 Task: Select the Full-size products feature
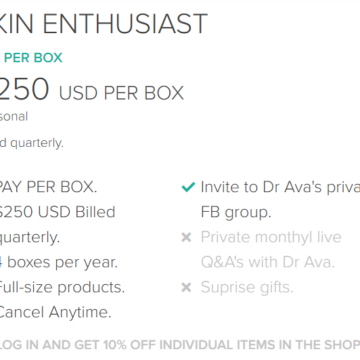click(62, 287)
